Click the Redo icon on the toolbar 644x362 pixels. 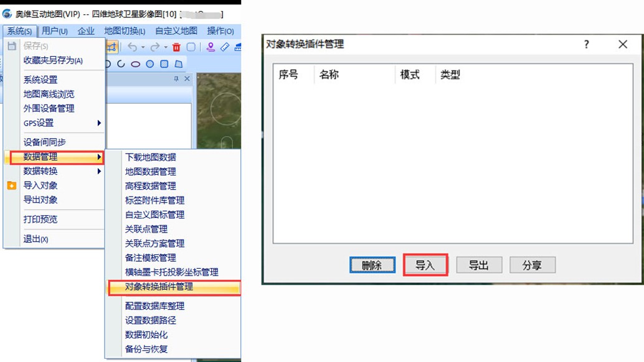tap(156, 47)
